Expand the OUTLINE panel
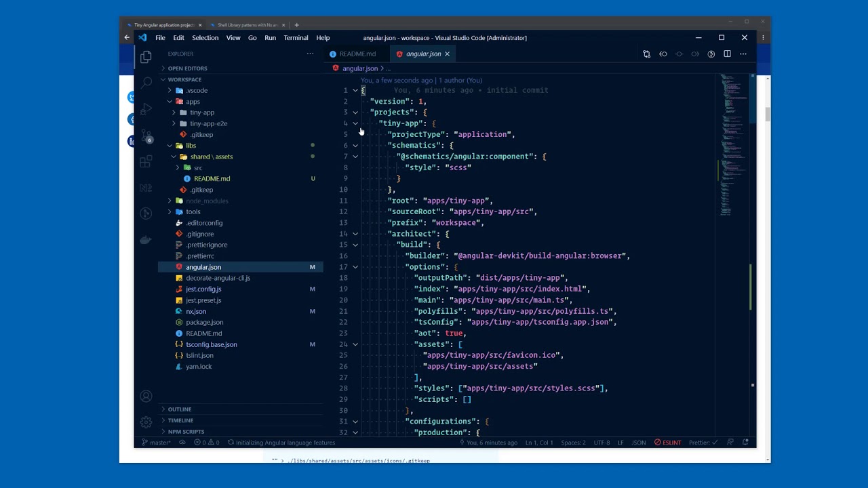The height and width of the screenshot is (488, 868). [x=179, y=409]
